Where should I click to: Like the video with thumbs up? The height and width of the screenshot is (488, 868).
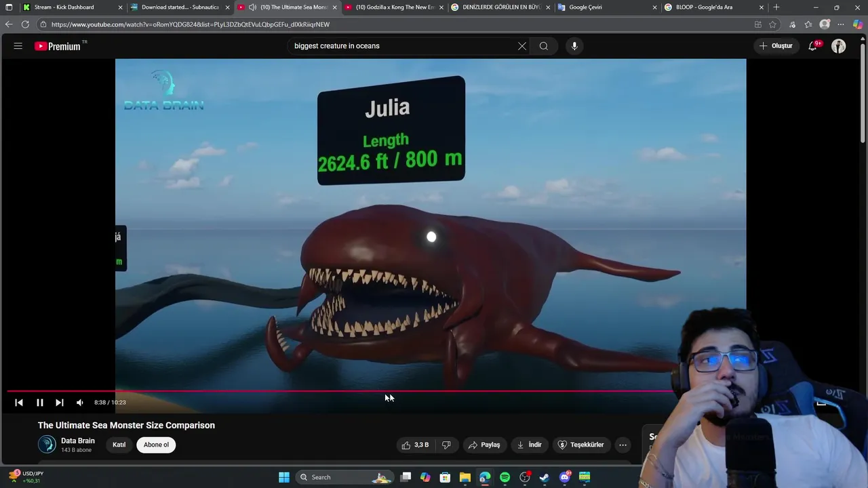(414, 445)
